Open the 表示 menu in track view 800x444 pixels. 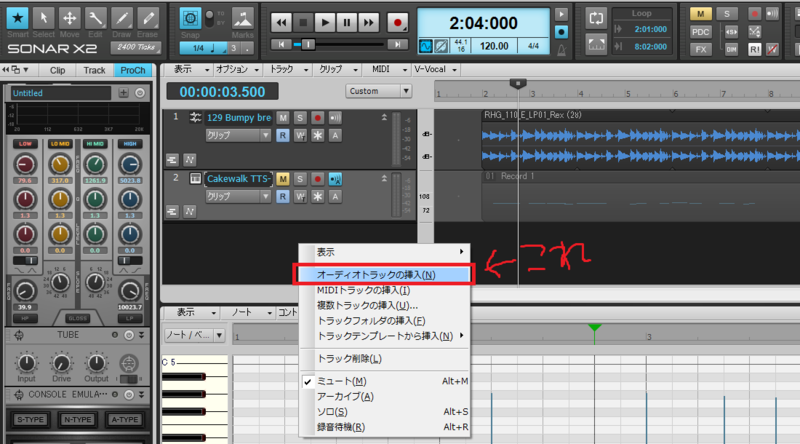coord(190,69)
